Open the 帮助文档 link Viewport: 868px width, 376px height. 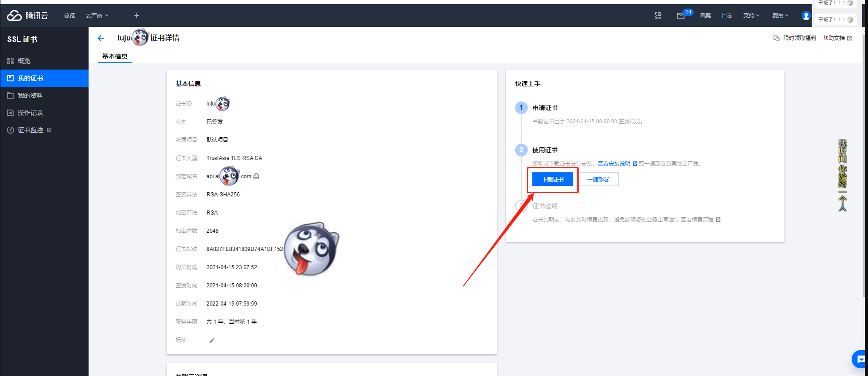click(837, 38)
